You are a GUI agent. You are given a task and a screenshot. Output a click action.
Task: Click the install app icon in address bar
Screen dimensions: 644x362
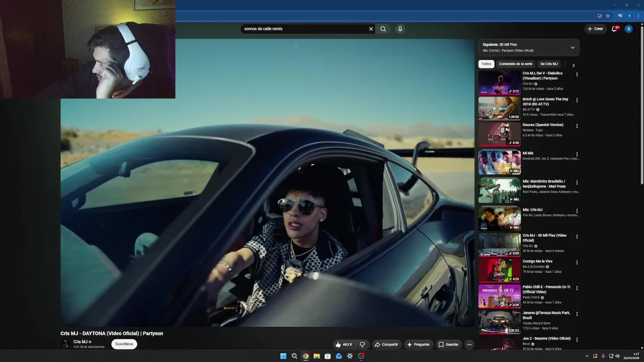pyautogui.click(x=599, y=16)
